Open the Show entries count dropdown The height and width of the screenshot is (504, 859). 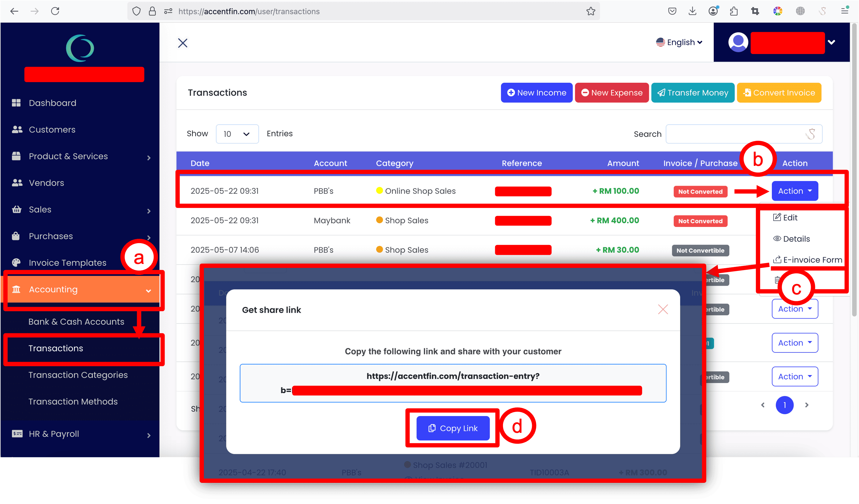237,134
